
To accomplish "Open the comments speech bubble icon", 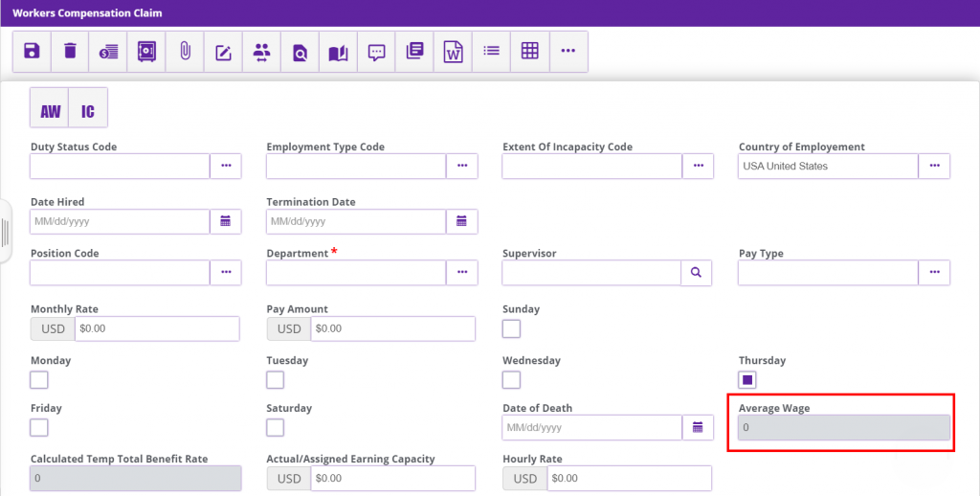I will tap(376, 52).
